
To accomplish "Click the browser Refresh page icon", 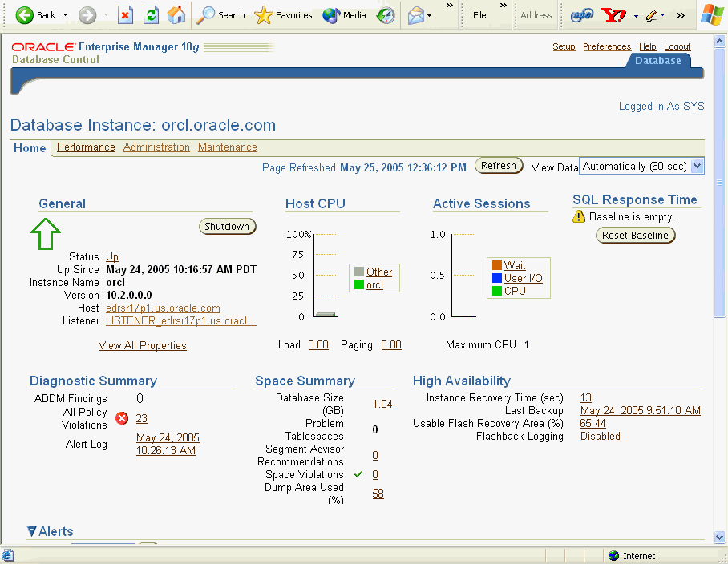I will point(151,15).
